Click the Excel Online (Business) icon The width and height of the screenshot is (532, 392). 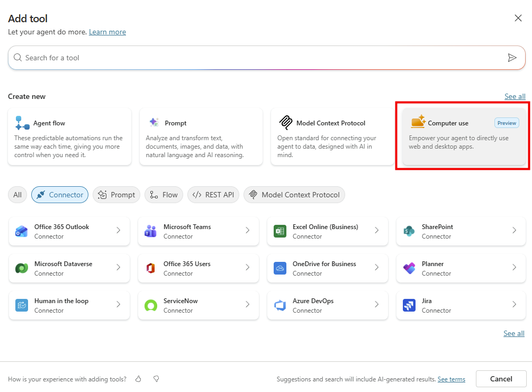point(280,231)
